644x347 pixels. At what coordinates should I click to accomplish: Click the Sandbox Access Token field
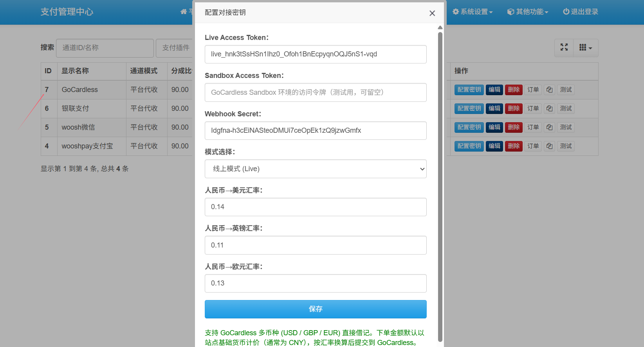tap(315, 92)
